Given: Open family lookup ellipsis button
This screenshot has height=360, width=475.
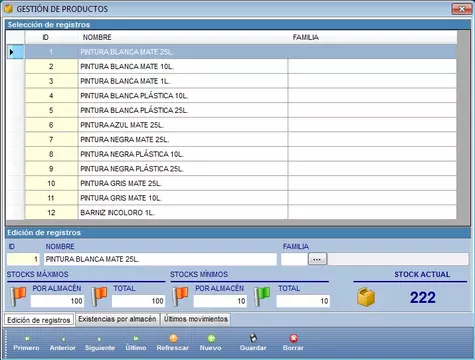Looking at the screenshot, I should pos(317,259).
